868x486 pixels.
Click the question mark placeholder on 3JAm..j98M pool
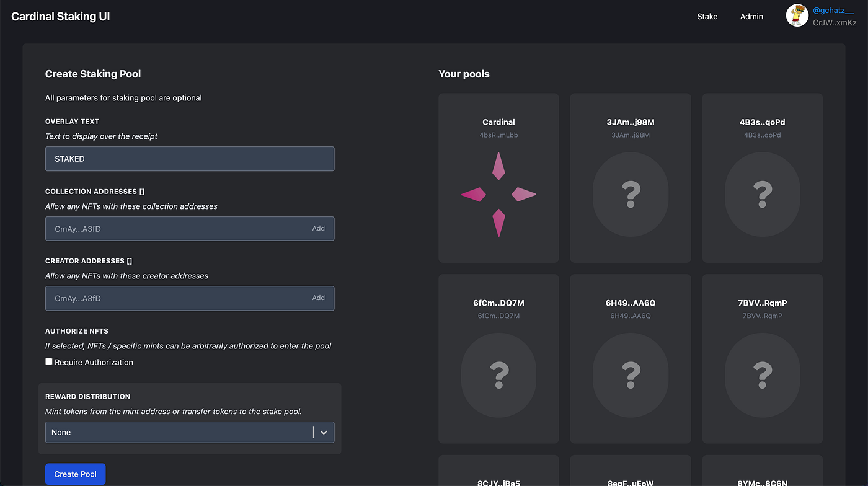click(631, 194)
